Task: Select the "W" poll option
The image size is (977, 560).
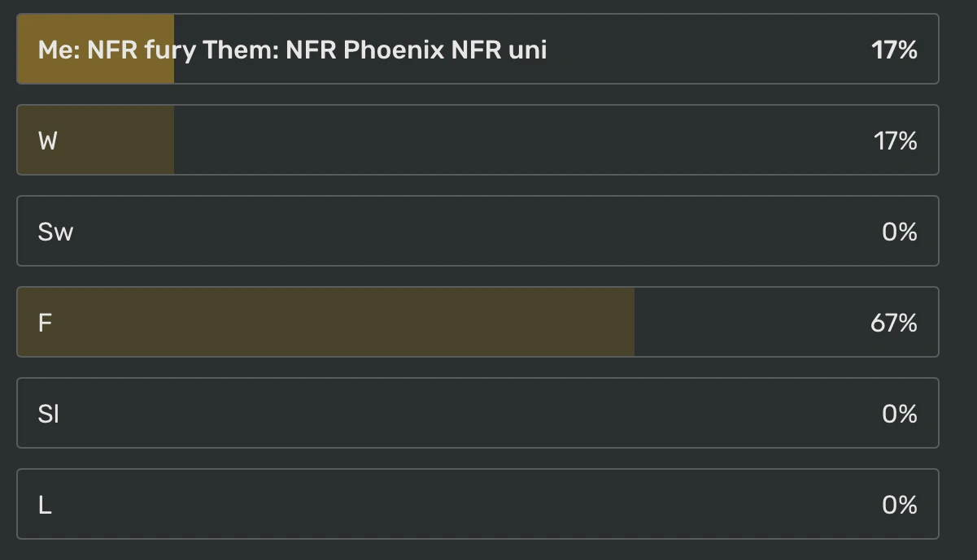Action: pyautogui.click(x=480, y=140)
